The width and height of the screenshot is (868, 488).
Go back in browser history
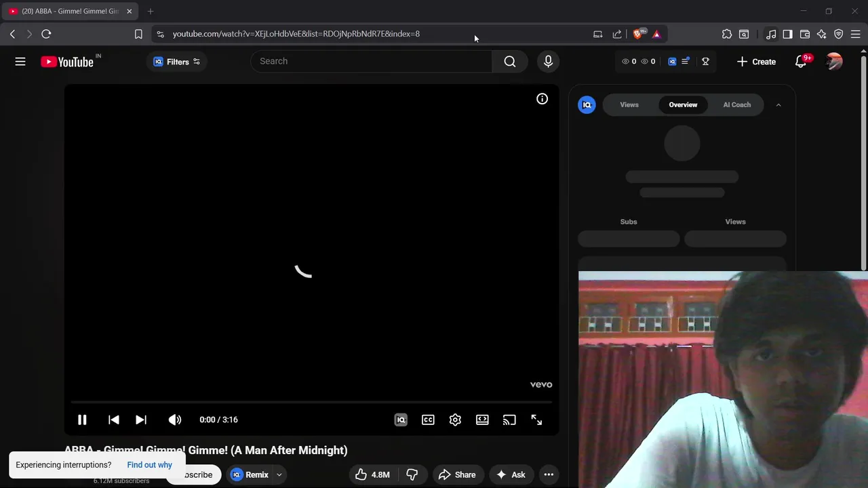12,34
